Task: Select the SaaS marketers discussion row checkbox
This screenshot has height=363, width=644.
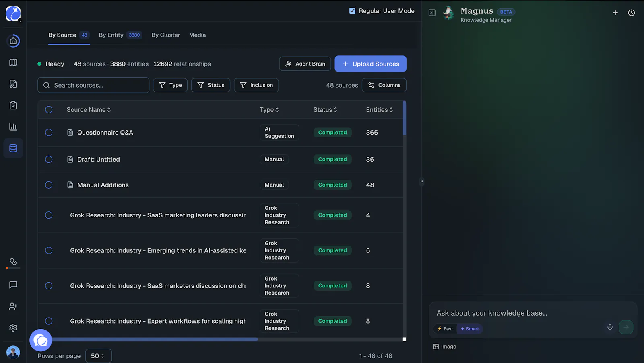Action: [49, 286]
